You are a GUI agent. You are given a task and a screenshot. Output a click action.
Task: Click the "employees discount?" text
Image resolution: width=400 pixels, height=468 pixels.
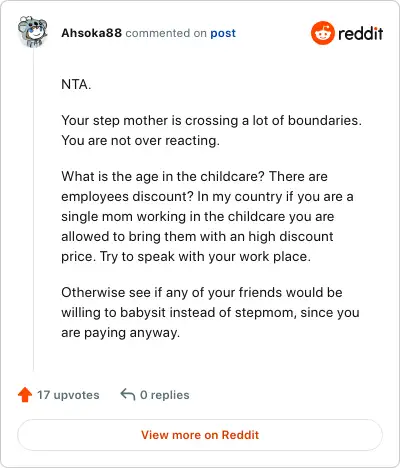pos(127,196)
